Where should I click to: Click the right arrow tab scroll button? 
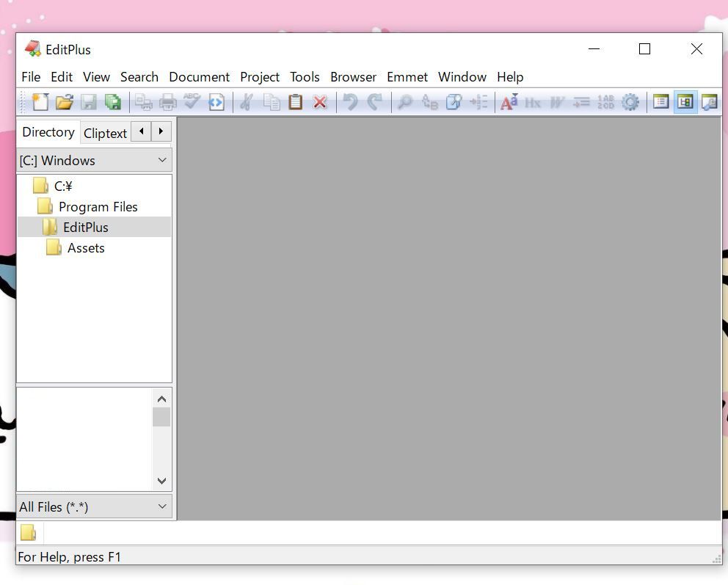pos(161,132)
